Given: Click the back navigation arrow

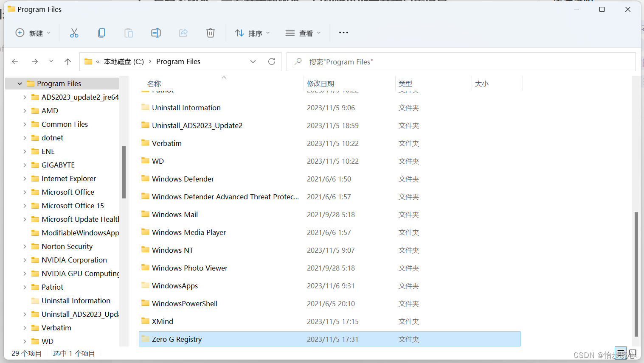Looking at the screenshot, I should point(15,61).
